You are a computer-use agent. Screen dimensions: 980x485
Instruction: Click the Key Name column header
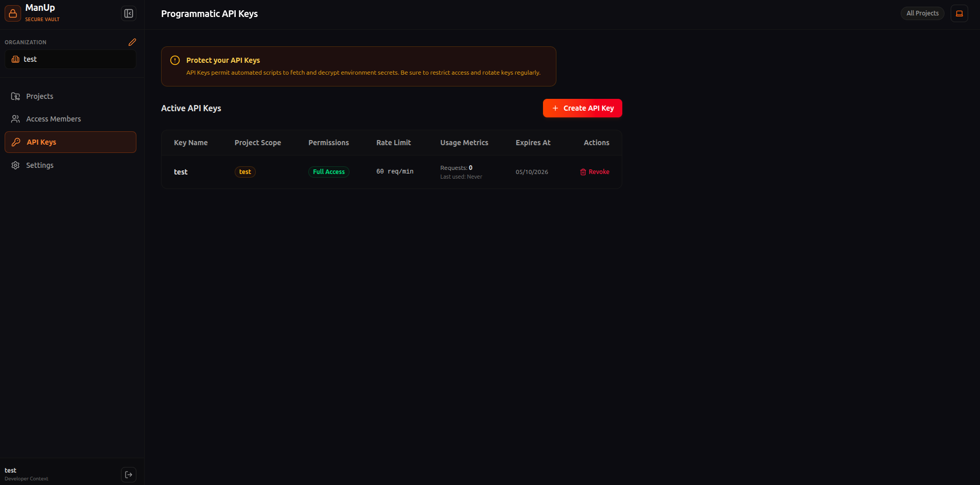[x=191, y=143]
